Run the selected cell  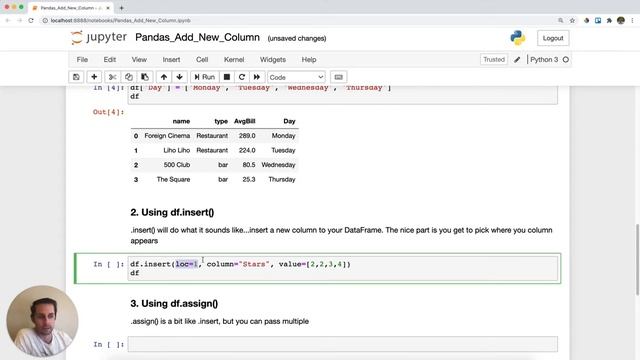(x=204, y=77)
